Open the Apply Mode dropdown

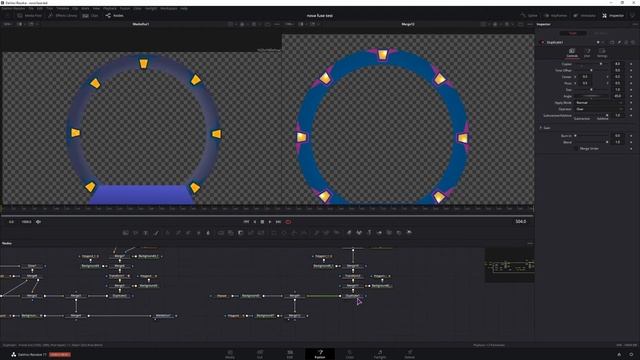(x=599, y=102)
